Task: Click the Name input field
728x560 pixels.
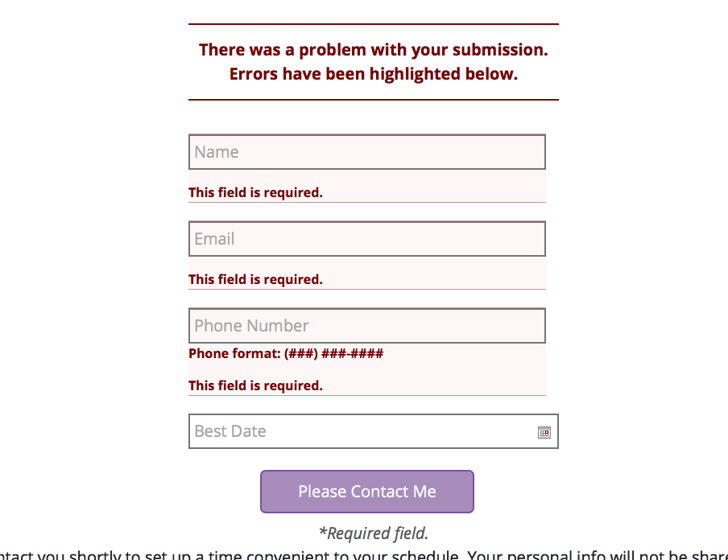Action: 366,152
